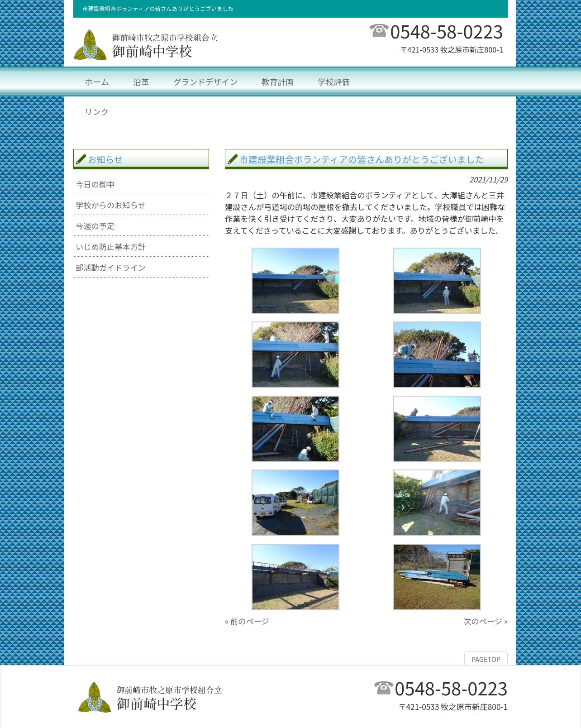Click the pencil icon beside article title
The width and height of the screenshot is (581, 728).
click(233, 159)
